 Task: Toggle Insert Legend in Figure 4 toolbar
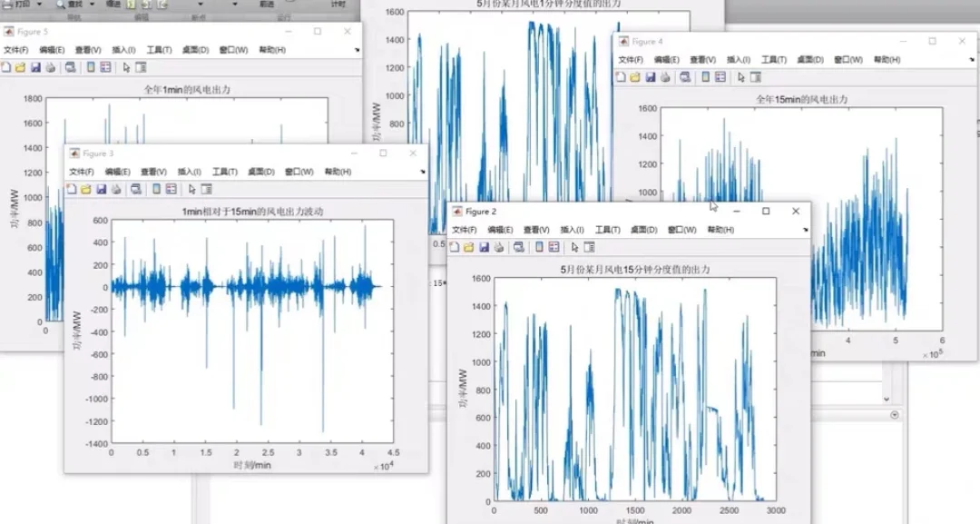(x=720, y=77)
